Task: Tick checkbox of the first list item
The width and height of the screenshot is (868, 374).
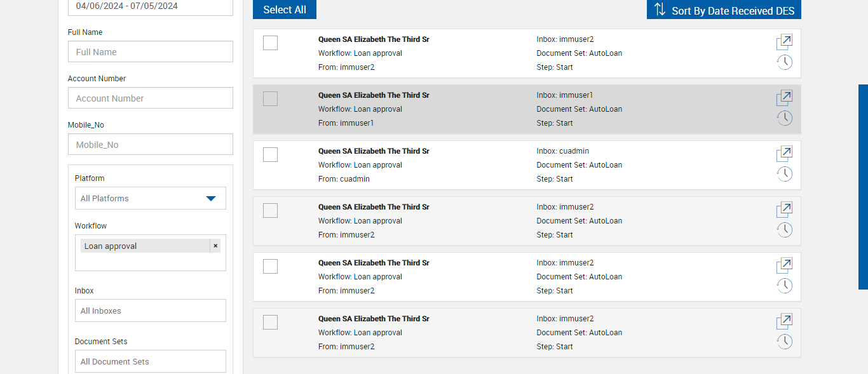Action: pyautogui.click(x=270, y=43)
